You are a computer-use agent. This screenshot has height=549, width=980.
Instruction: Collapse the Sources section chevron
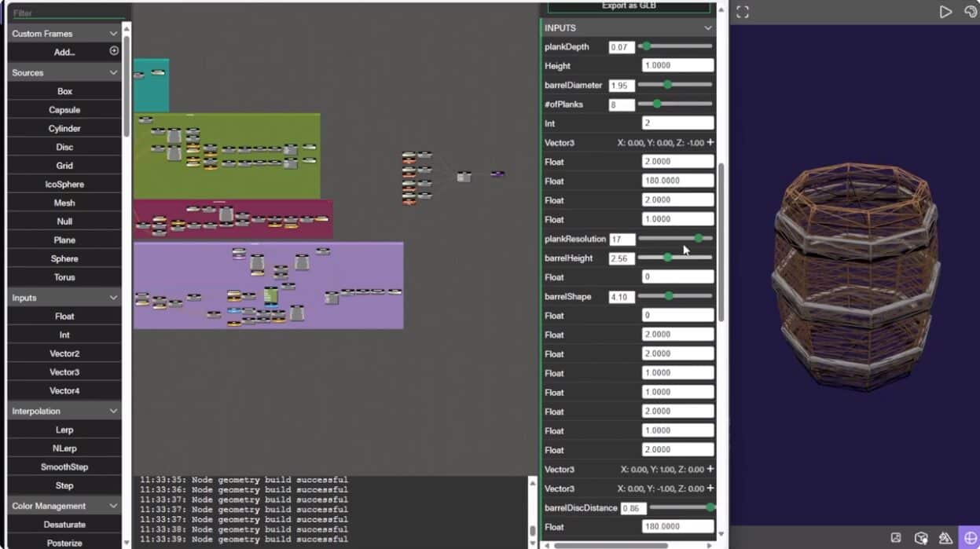coord(113,72)
